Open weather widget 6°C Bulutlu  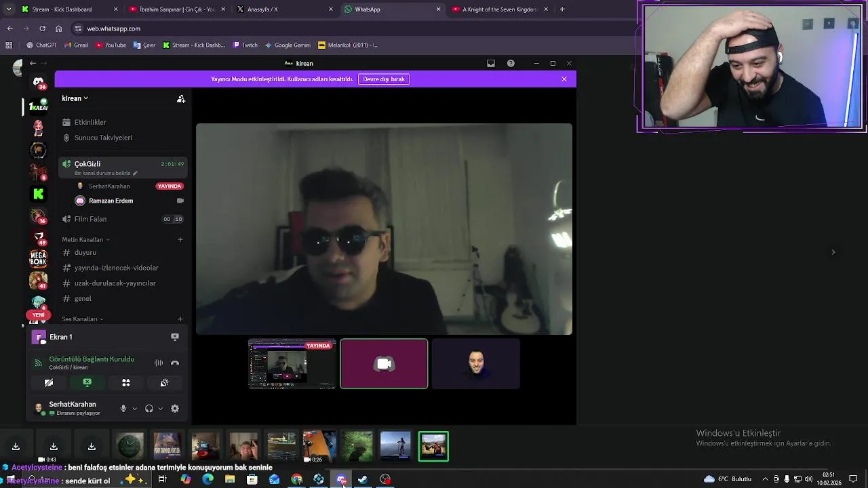[727, 479]
